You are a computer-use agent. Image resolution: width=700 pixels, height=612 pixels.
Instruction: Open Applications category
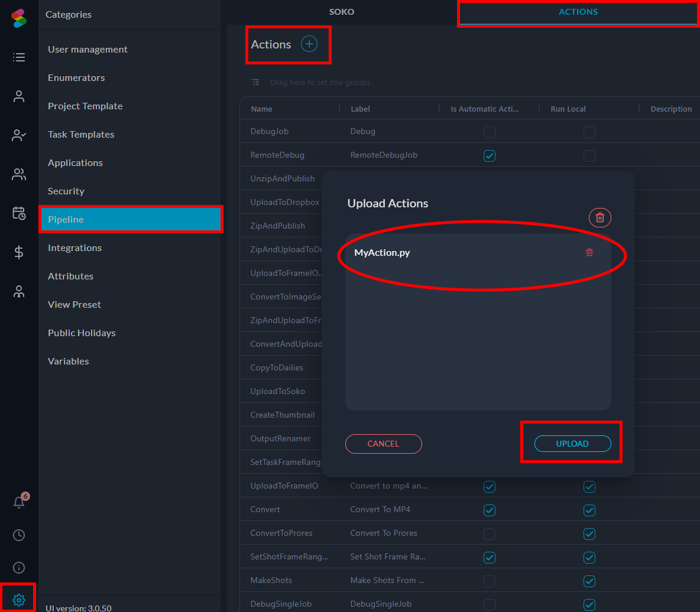tap(75, 163)
